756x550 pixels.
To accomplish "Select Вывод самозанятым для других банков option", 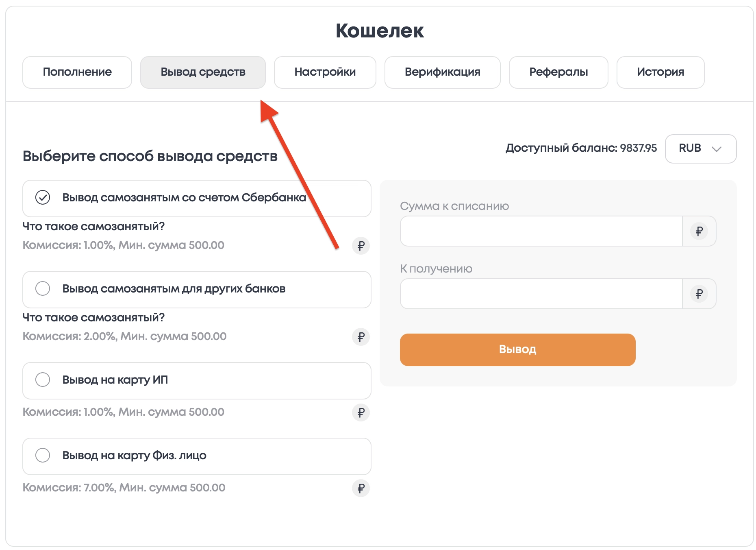I will click(43, 289).
